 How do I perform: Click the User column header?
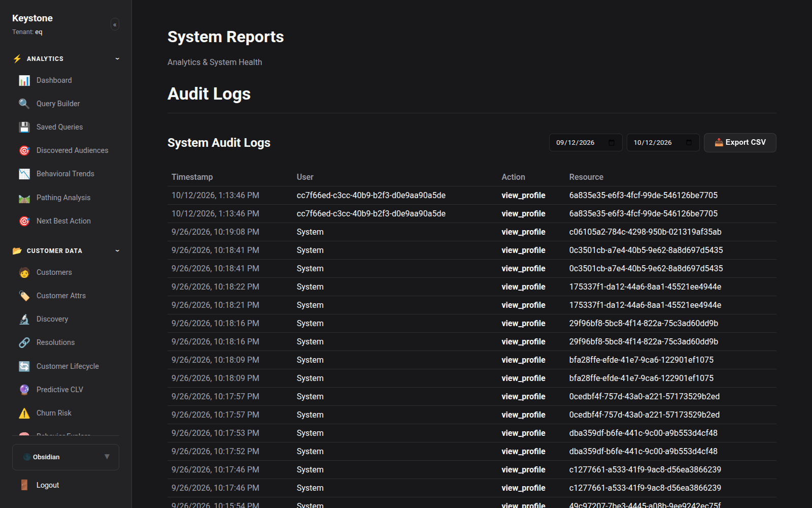coord(305,177)
